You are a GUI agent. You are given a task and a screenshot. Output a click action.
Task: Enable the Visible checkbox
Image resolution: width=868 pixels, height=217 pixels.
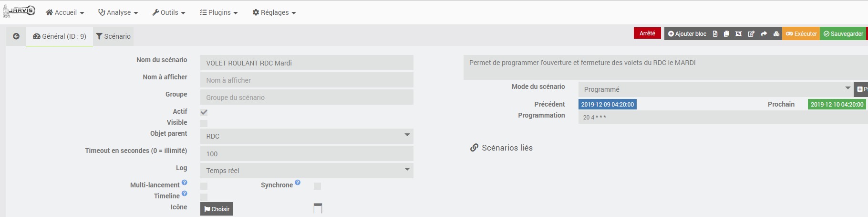tap(204, 123)
